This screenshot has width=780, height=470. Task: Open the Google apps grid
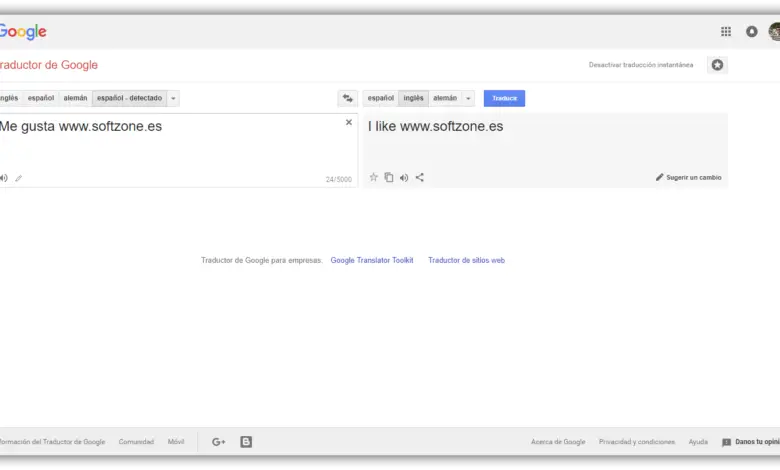click(726, 32)
